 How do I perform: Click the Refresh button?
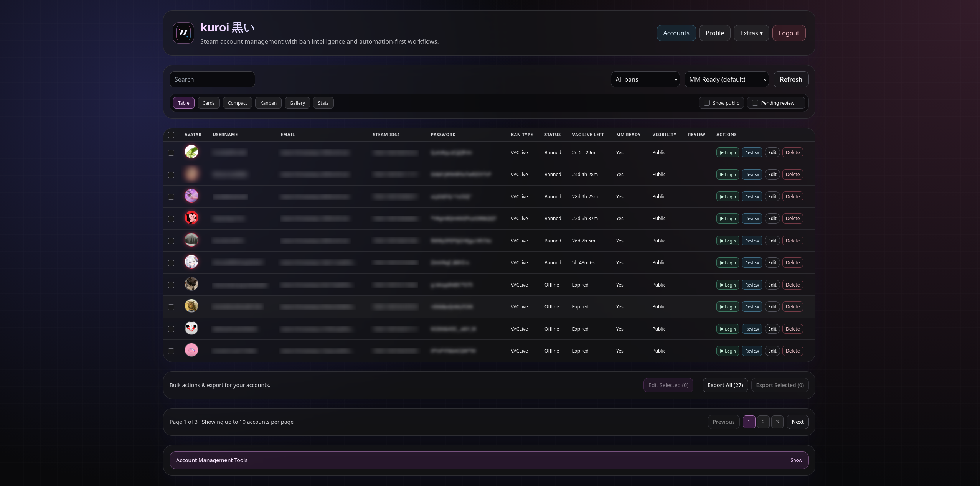pyautogui.click(x=790, y=79)
